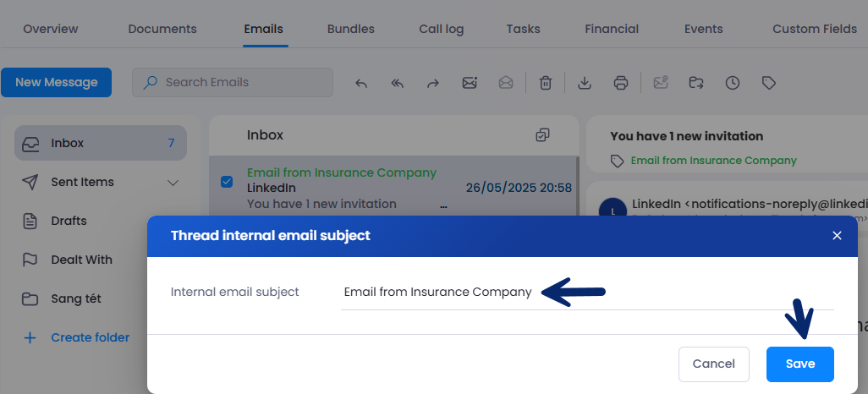
Task: Click the tag label icon in toolbar
Action: [769, 83]
